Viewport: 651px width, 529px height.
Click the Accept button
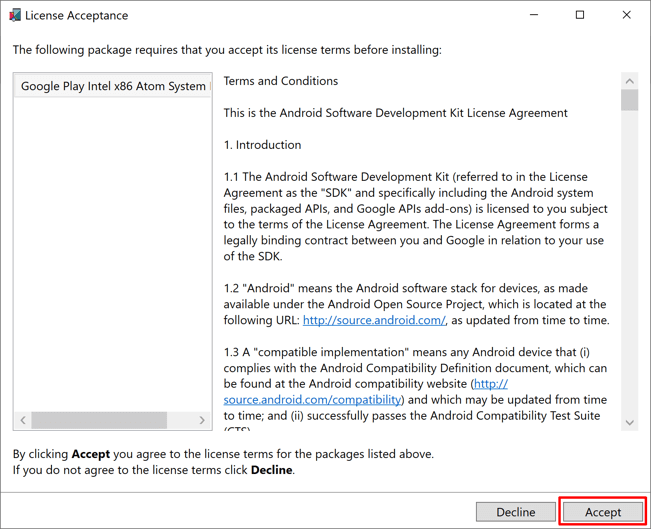(x=602, y=511)
